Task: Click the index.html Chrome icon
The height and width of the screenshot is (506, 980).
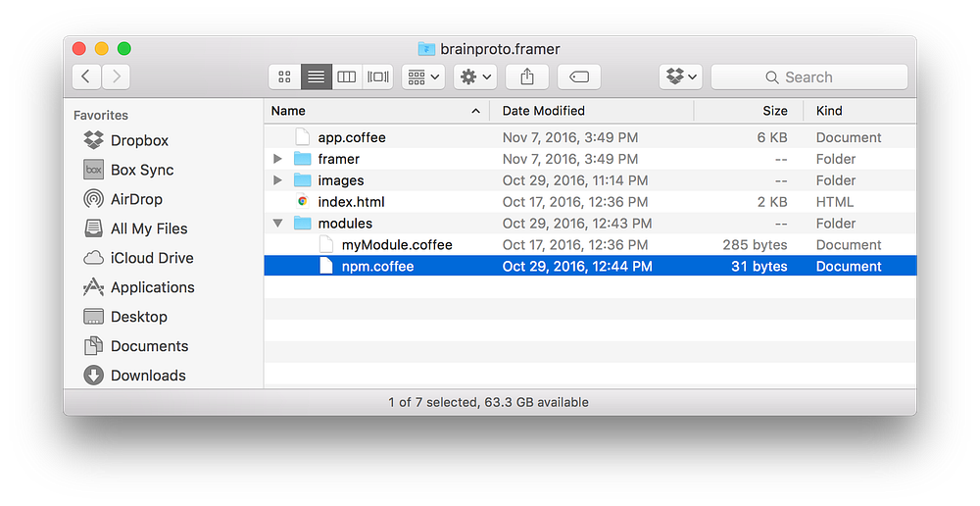Action: [x=303, y=201]
